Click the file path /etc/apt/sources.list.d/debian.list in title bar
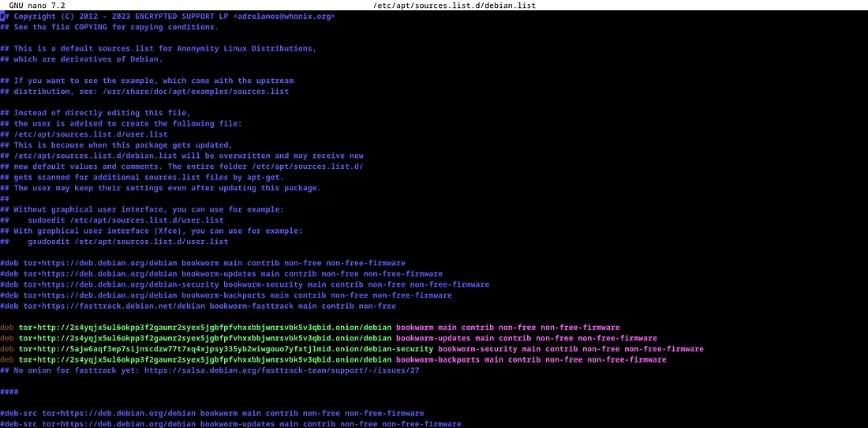The image size is (868, 428). [x=455, y=5]
